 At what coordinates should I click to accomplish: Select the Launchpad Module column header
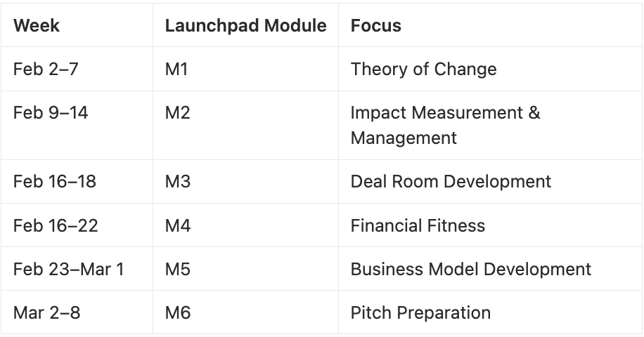245,25
